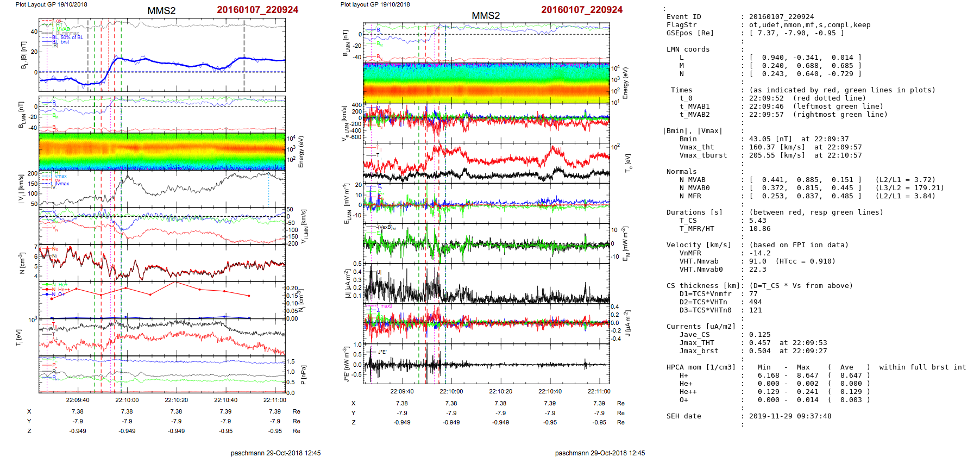Click the right plot electron energy spectrogram
The image size is (980, 457).
point(486,83)
